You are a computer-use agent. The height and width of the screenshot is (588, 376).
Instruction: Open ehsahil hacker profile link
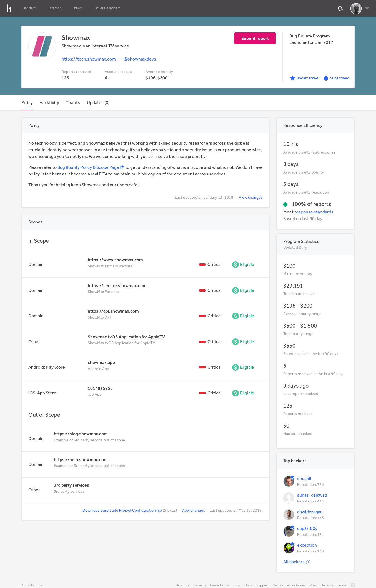304,479
